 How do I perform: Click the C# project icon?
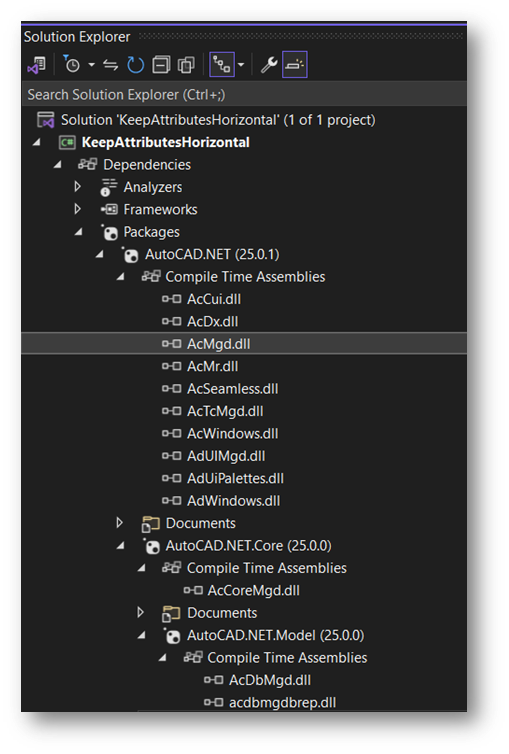67,142
